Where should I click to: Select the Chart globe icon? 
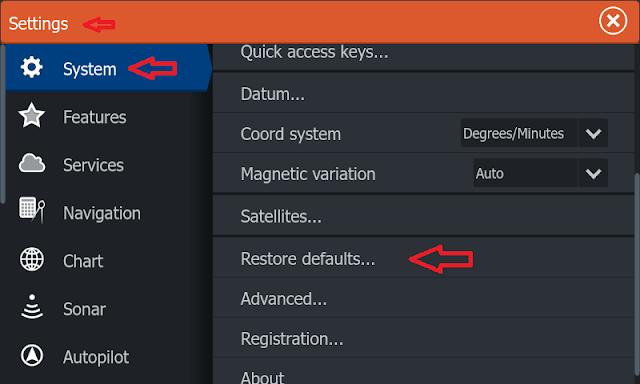[x=31, y=260]
